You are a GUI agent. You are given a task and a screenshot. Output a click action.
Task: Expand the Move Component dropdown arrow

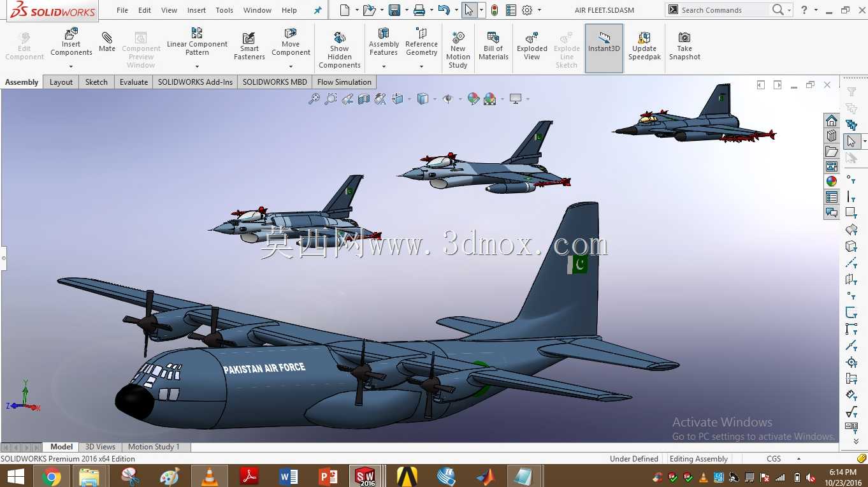click(x=291, y=66)
